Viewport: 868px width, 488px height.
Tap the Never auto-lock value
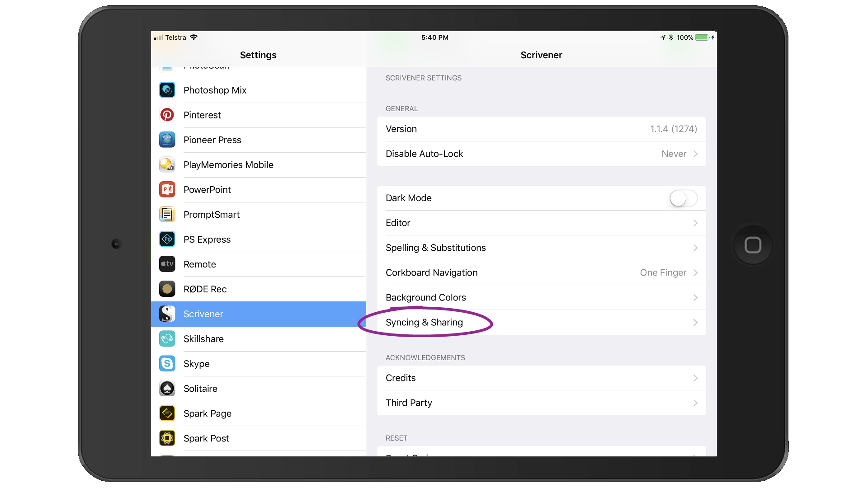click(674, 154)
